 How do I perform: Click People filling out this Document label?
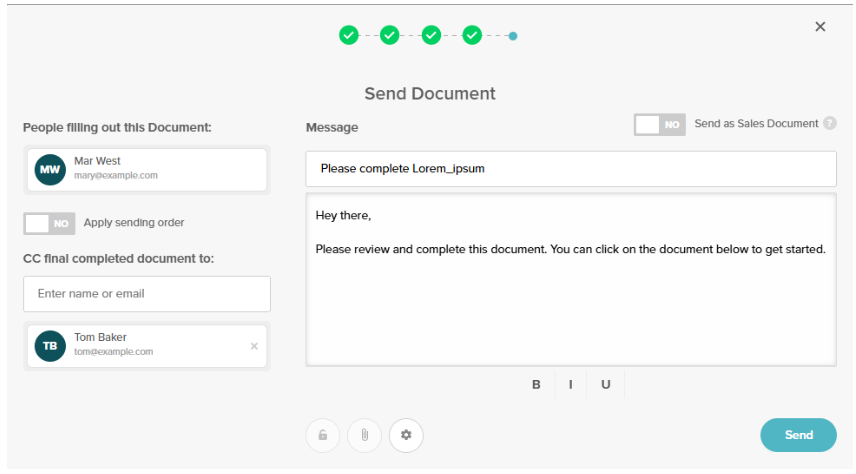117,128
